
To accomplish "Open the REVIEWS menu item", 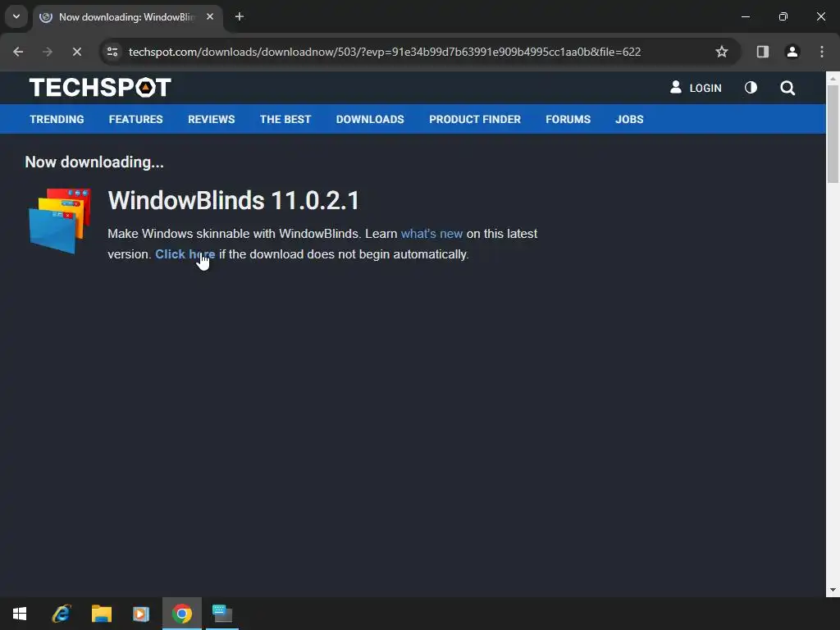I will tap(211, 119).
